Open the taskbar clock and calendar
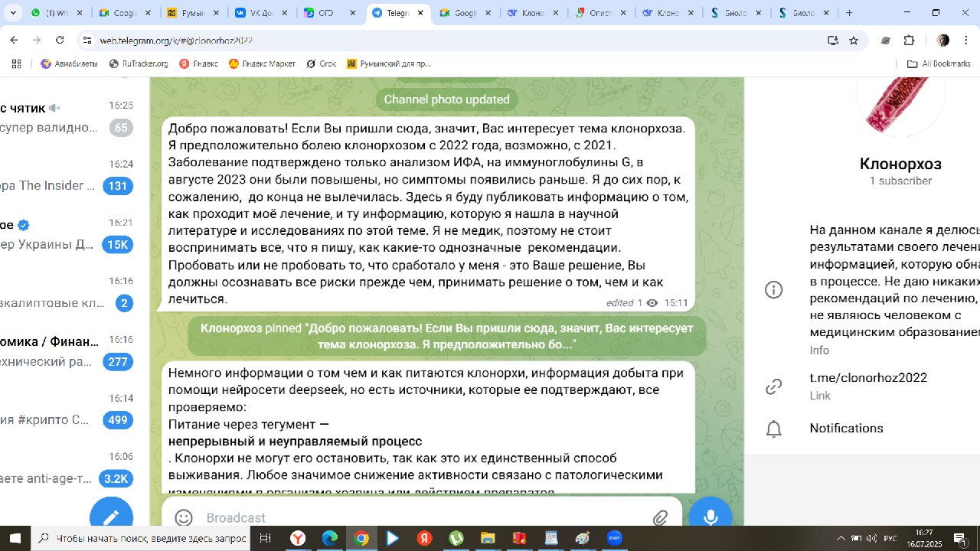Image resolution: width=980 pixels, height=551 pixels. [924, 539]
